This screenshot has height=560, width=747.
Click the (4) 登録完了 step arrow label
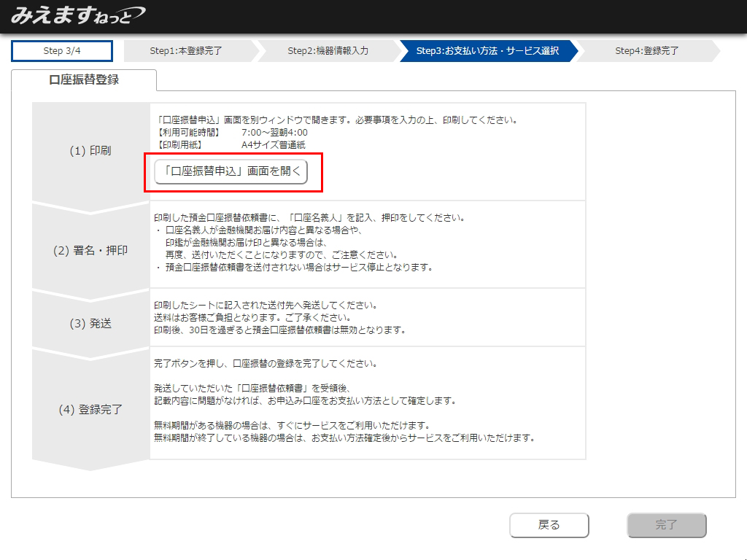pyautogui.click(x=90, y=410)
